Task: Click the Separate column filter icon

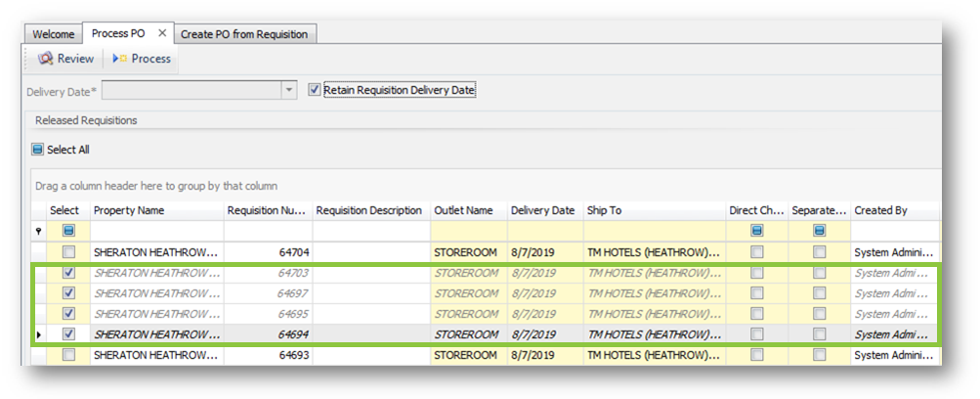Action: tap(819, 231)
